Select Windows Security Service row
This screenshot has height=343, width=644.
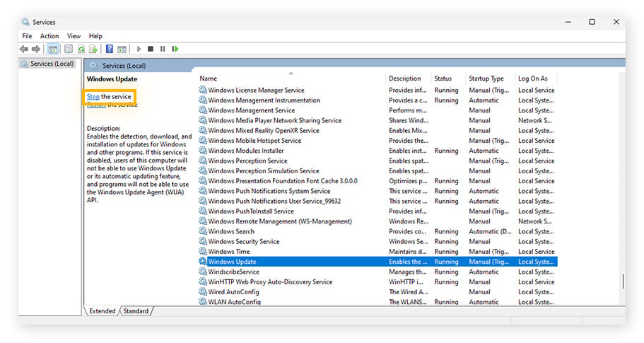pyautogui.click(x=377, y=242)
